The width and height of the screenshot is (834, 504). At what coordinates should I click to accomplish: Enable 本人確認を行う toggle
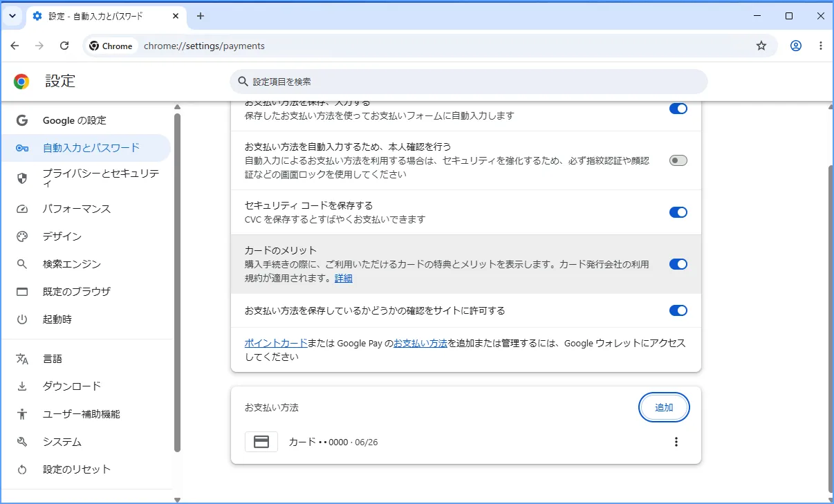(x=678, y=160)
